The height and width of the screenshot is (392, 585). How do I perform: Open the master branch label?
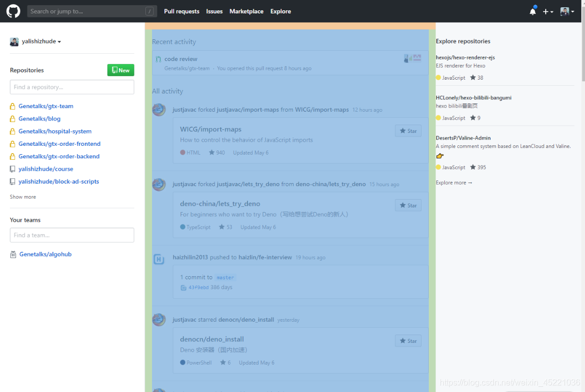226,278
